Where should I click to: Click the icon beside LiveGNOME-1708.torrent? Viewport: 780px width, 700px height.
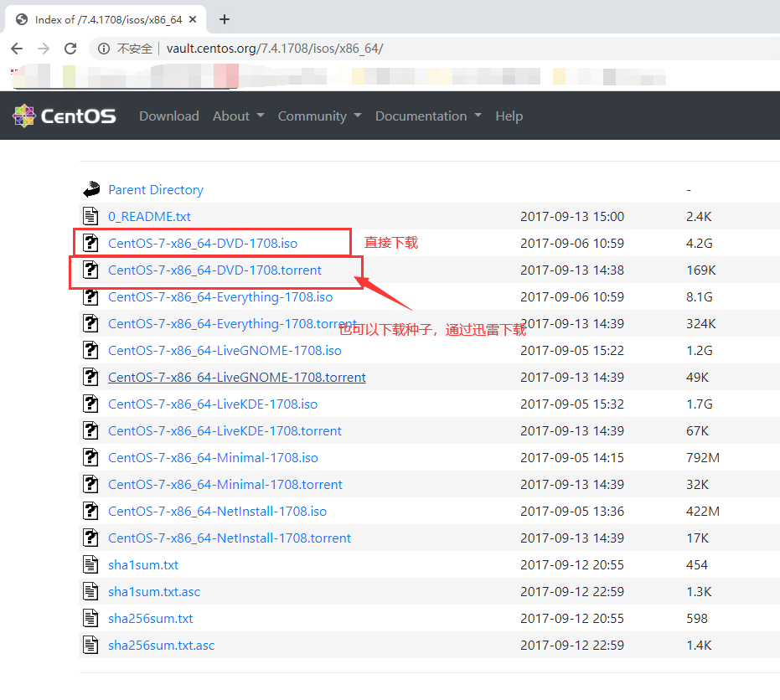pos(90,378)
